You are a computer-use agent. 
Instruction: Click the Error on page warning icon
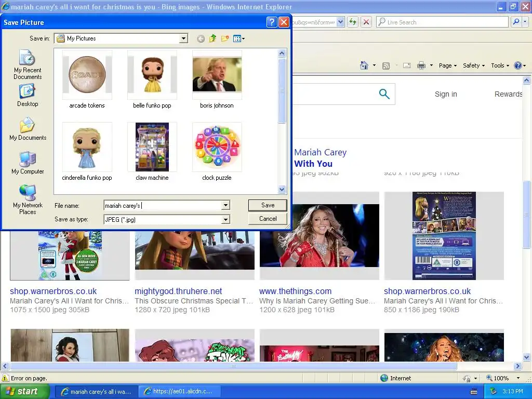[5, 378]
